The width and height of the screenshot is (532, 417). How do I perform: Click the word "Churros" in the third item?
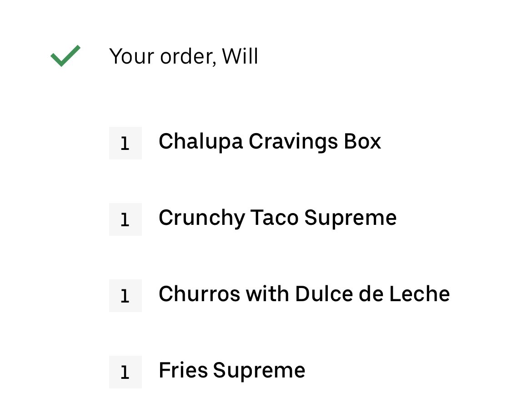click(199, 294)
